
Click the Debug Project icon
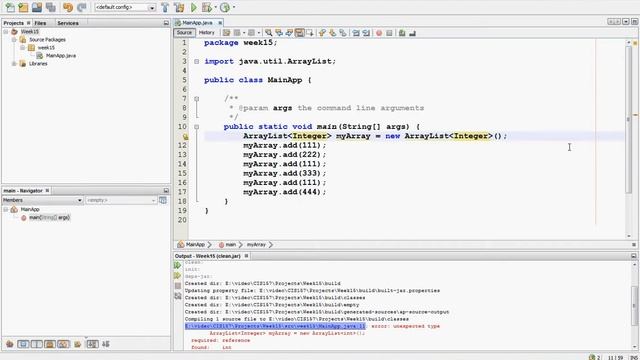coord(207,7)
